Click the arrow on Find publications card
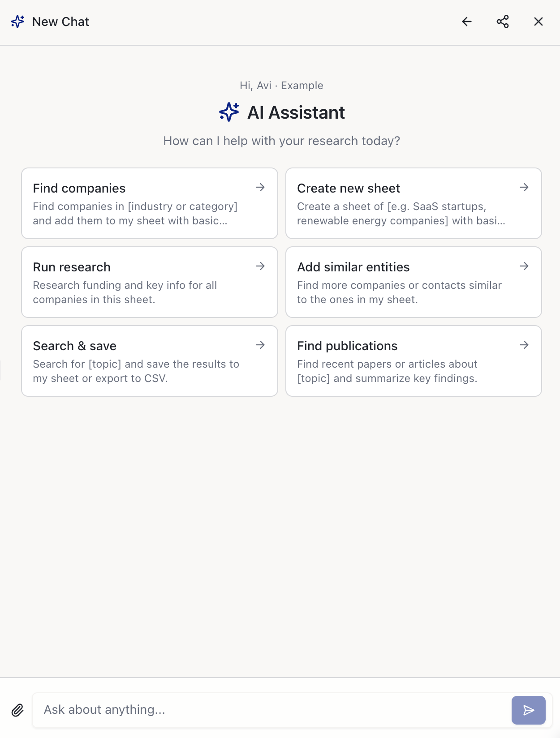Image resolution: width=560 pixels, height=738 pixels. [524, 345]
